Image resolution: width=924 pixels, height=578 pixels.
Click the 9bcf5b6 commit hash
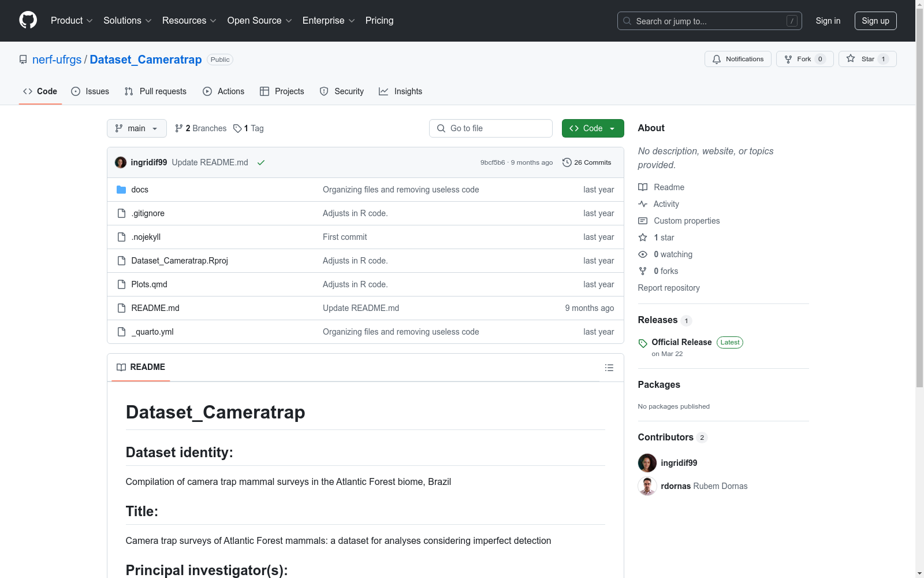pos(493,162)
